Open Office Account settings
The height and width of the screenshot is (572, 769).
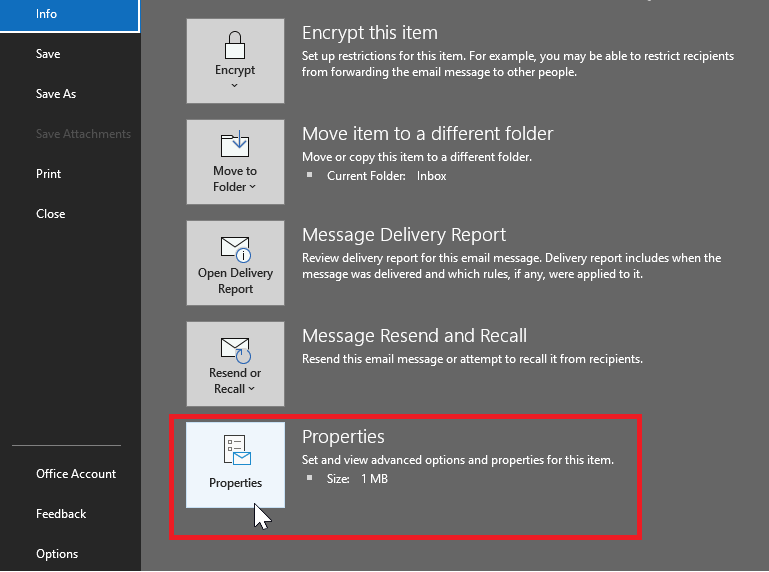(76, 474)
